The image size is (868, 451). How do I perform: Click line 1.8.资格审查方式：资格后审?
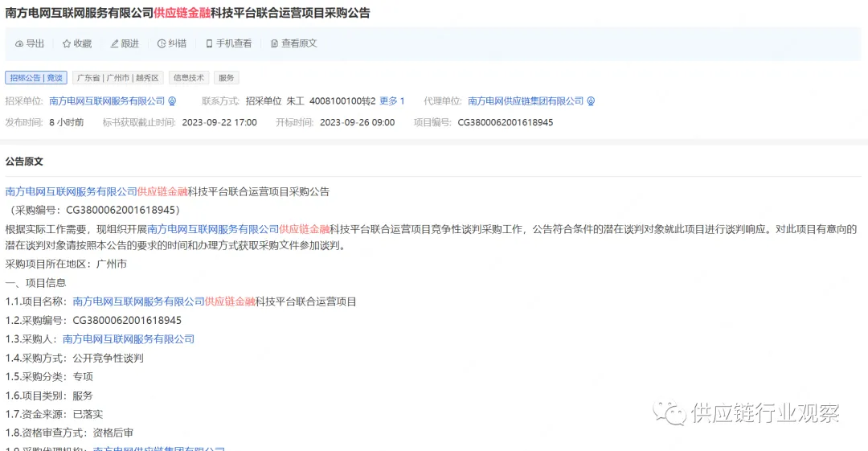70,433
